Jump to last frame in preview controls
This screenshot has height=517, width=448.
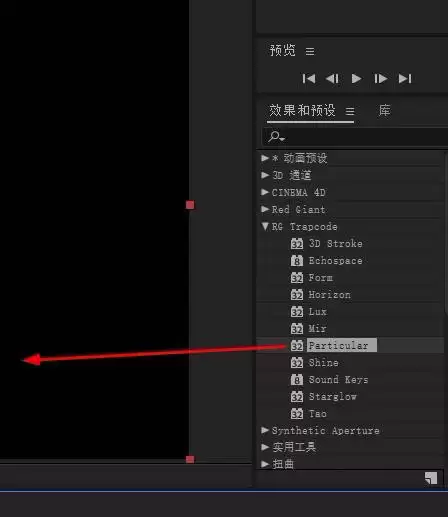pyautogui.click(x=405, y=79)
